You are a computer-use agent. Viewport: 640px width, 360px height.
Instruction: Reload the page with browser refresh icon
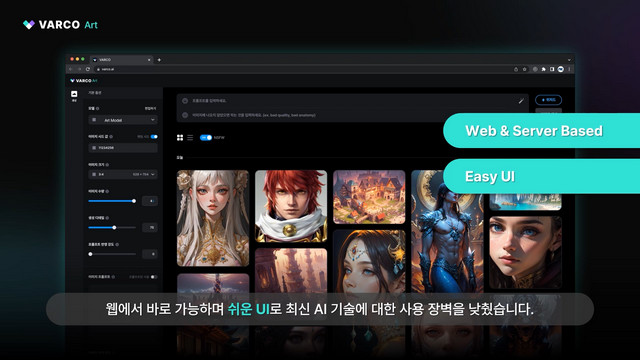point(87,69)
